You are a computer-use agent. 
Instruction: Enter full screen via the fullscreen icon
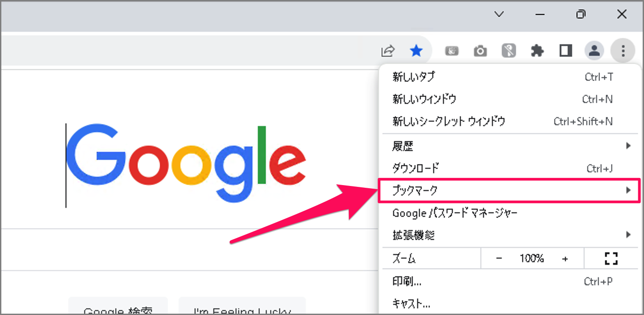pos(611,258)
